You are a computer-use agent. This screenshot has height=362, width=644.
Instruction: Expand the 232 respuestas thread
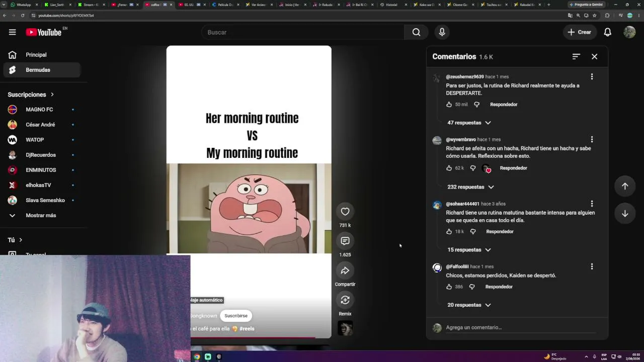click(470, 187)
